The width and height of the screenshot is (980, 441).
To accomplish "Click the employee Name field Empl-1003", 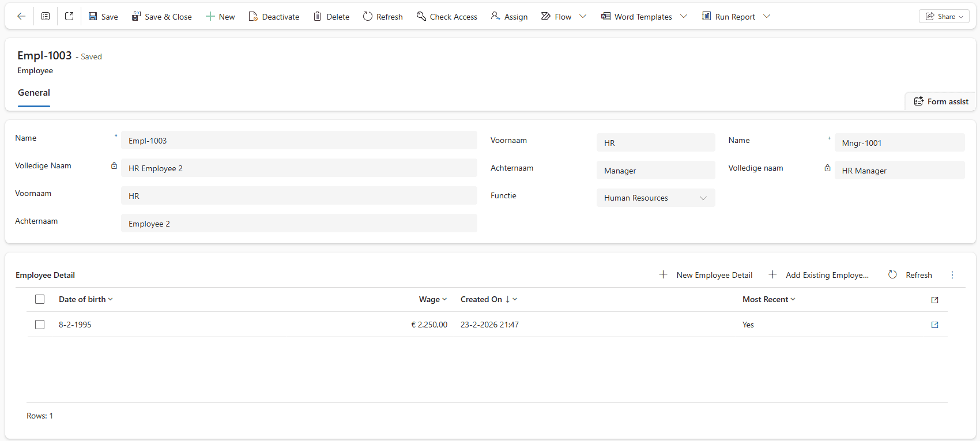I will pyautogui.click(x=299, y=141).
